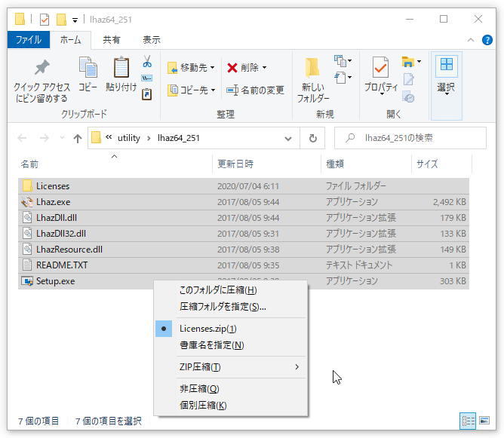This screenshot has width=504, height=438.
Task: Click the New folder icon
Action: click(312, 68)
